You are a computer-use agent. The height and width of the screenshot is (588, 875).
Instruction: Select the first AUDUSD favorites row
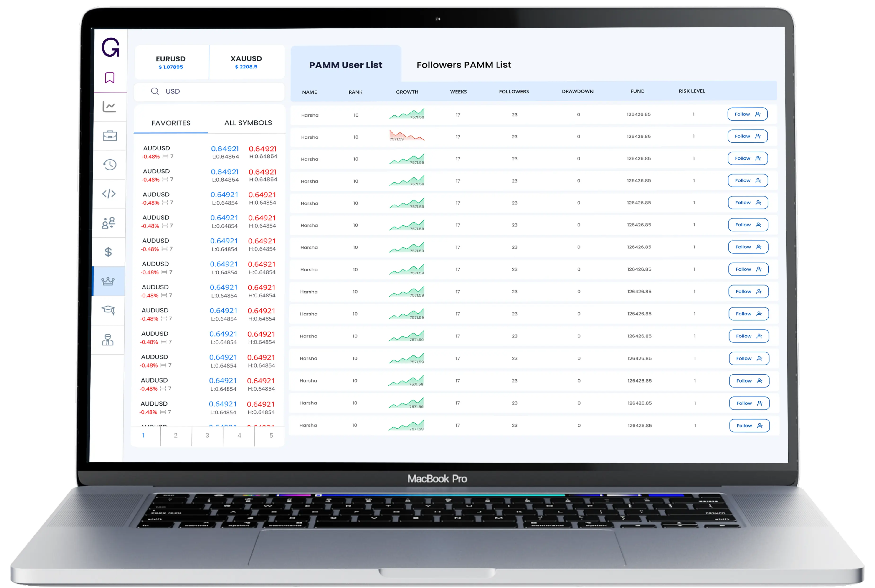click(x=209, y=152)
